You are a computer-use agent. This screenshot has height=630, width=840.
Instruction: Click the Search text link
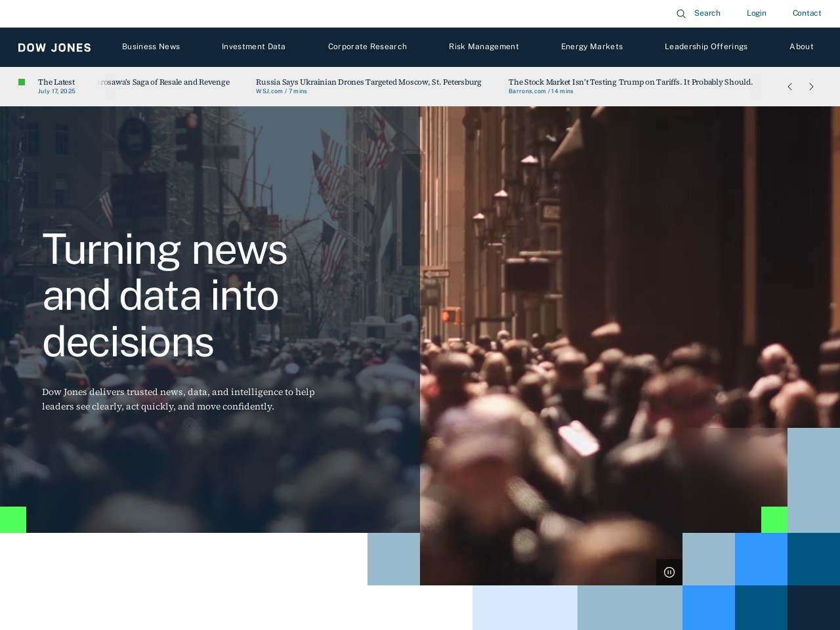[707, 13]
